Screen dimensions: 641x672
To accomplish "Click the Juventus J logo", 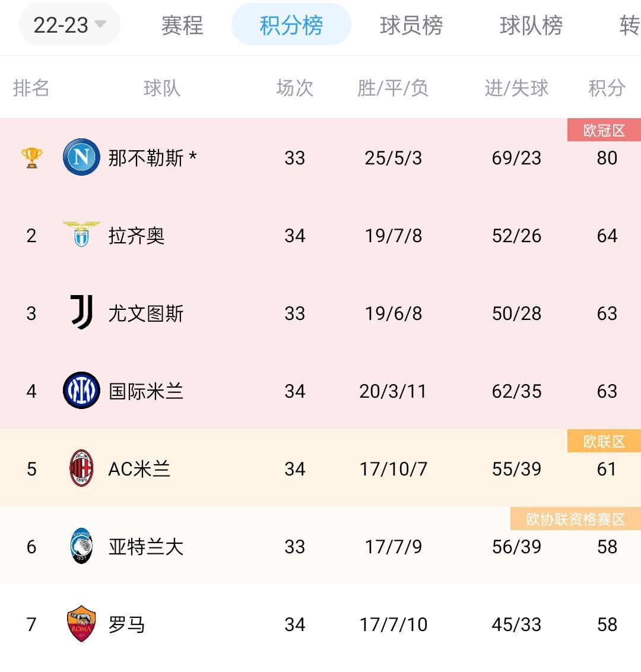I will [x=81, y=312].
